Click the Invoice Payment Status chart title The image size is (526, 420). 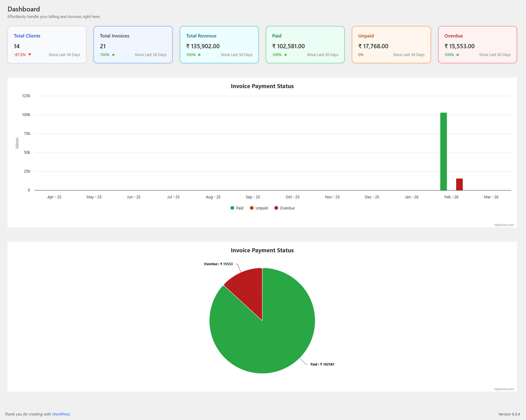point(262,86)
